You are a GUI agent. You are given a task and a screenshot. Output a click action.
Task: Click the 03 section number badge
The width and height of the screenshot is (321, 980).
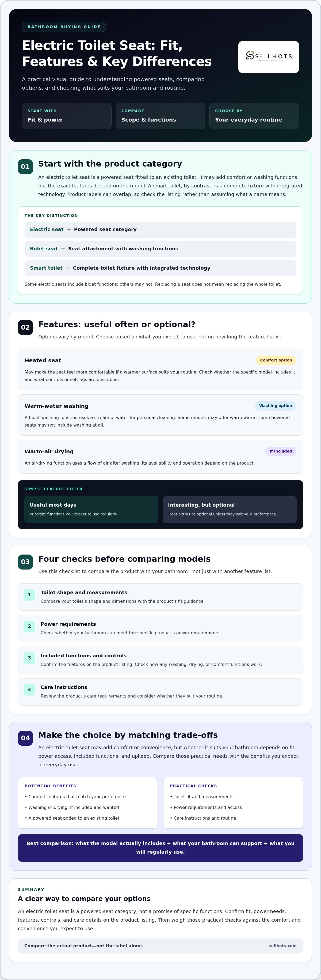(x=25, y=562)
